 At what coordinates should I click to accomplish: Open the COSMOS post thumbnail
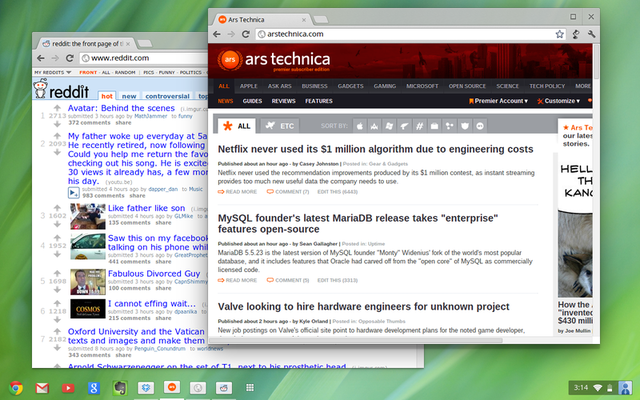point(87,309)
